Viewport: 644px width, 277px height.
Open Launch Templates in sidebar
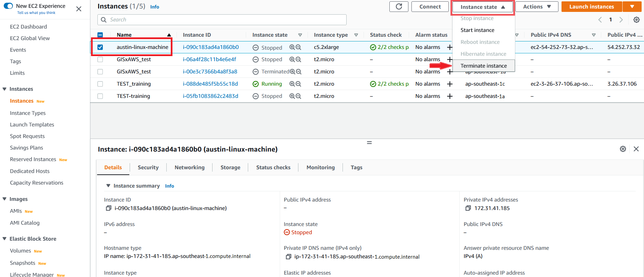click(32, 125)
